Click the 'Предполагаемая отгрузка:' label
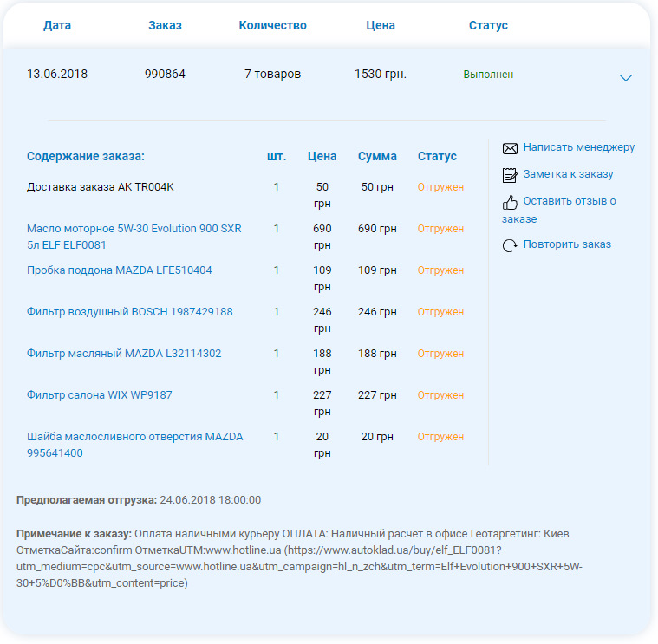Screen dimensions: 658x644 pyautogui.click(x=87, y=499)
